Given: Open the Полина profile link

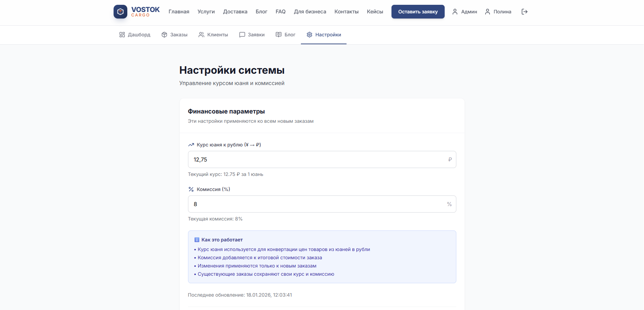Looking at the screenshot, I should coord(502,12).
